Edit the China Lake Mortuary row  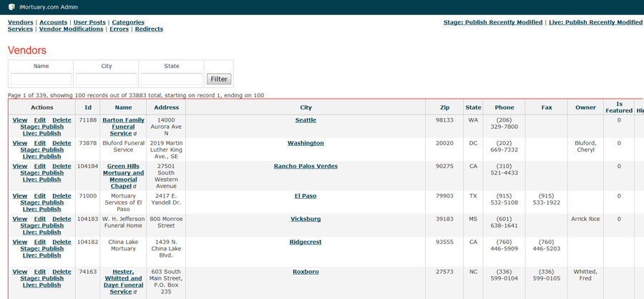pyautogui.click(x=40, y=242)
